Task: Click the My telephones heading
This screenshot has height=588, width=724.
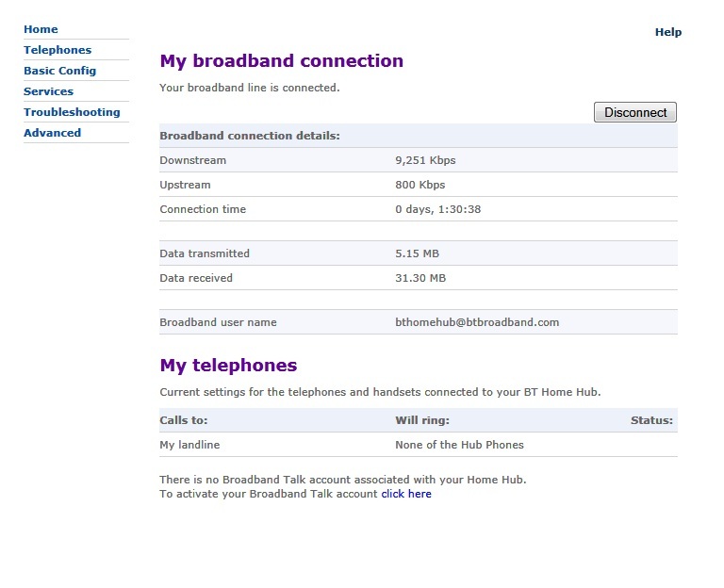Action: 228,365
